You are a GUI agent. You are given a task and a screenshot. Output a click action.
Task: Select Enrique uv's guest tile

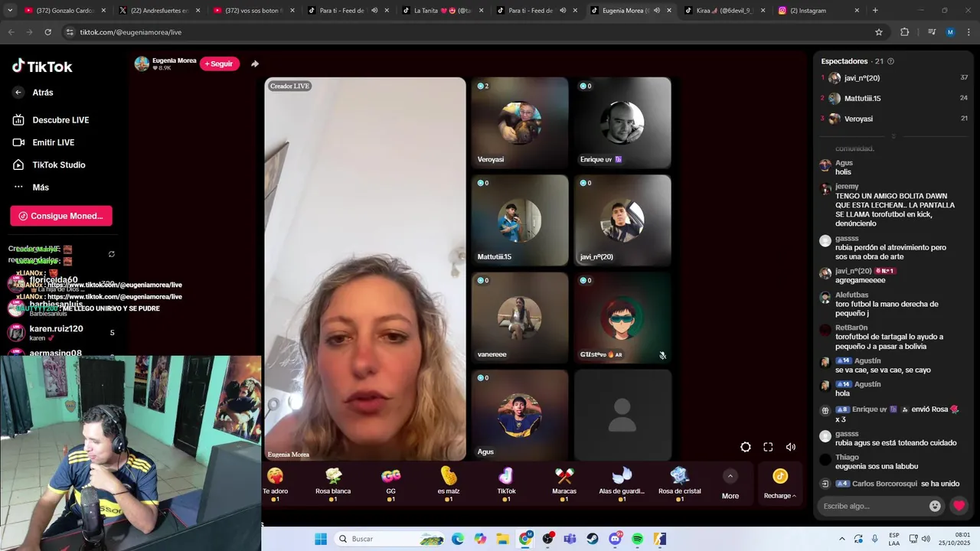click(x=622, y=122)
